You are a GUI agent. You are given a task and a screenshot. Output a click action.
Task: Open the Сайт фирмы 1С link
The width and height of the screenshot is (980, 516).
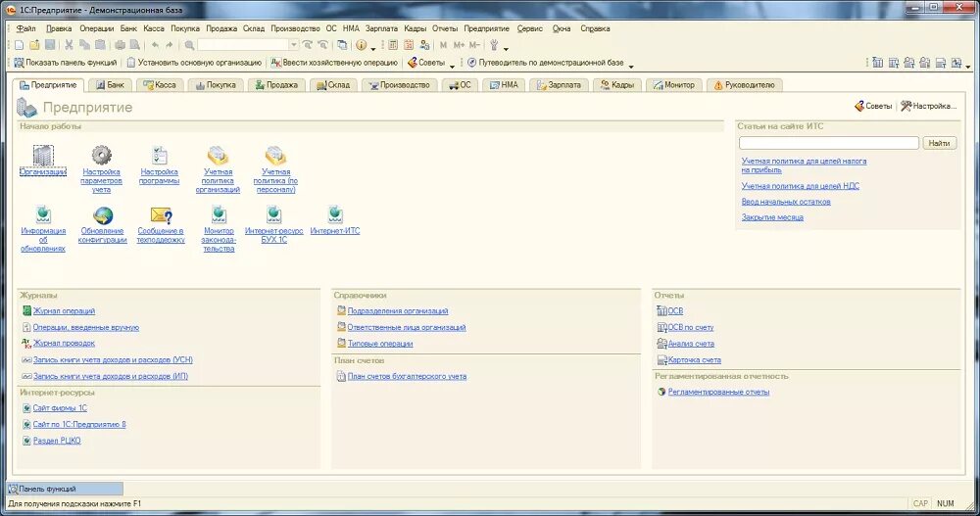tap(60, 408)
